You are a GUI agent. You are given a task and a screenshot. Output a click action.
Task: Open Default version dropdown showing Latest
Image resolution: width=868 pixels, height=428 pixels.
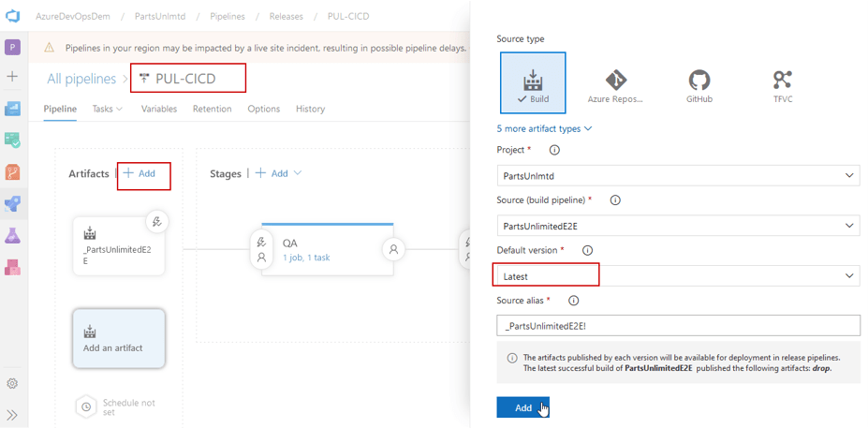coord(678,275)
